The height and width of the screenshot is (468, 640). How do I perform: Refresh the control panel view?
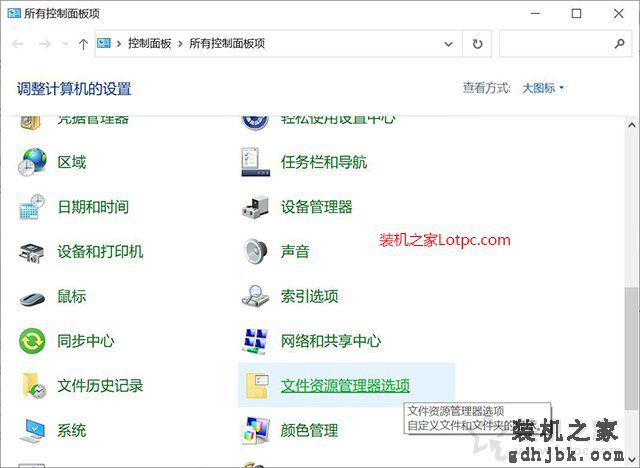click(477, 43)
